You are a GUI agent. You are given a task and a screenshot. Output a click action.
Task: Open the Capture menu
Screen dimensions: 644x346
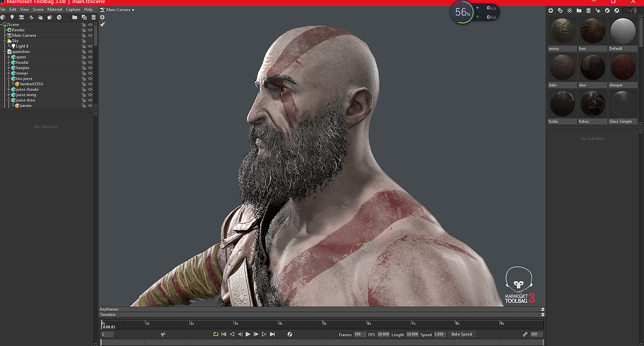coord(73,10)
